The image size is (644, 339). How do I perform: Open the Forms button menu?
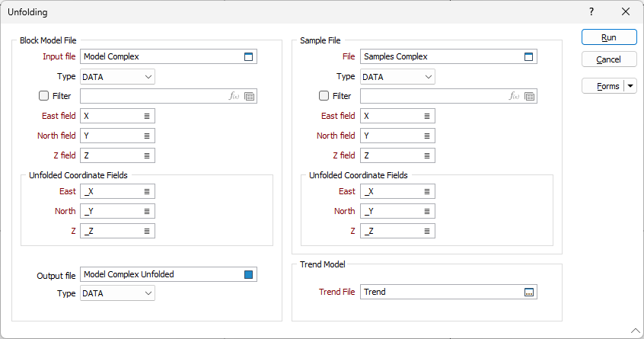(603, 86)
